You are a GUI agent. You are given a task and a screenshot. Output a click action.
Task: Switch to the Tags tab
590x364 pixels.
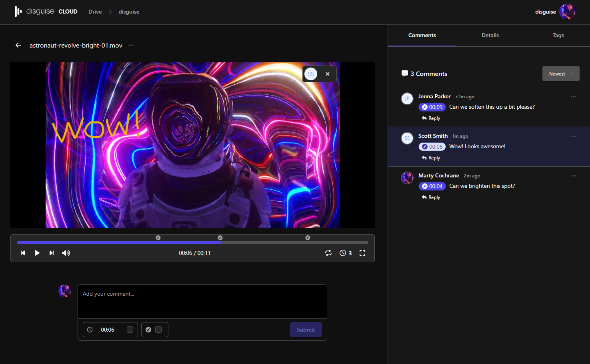(558, 35)
